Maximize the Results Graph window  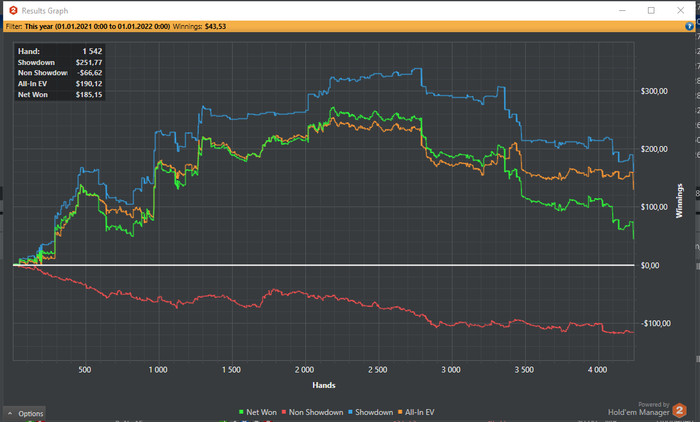click(651, 10)
